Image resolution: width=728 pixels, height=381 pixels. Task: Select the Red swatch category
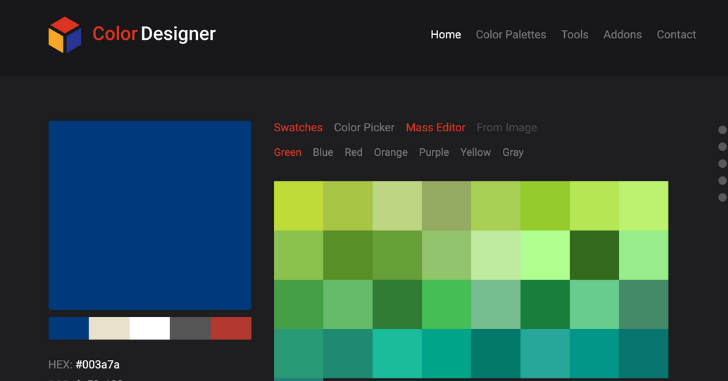point(353,153)
